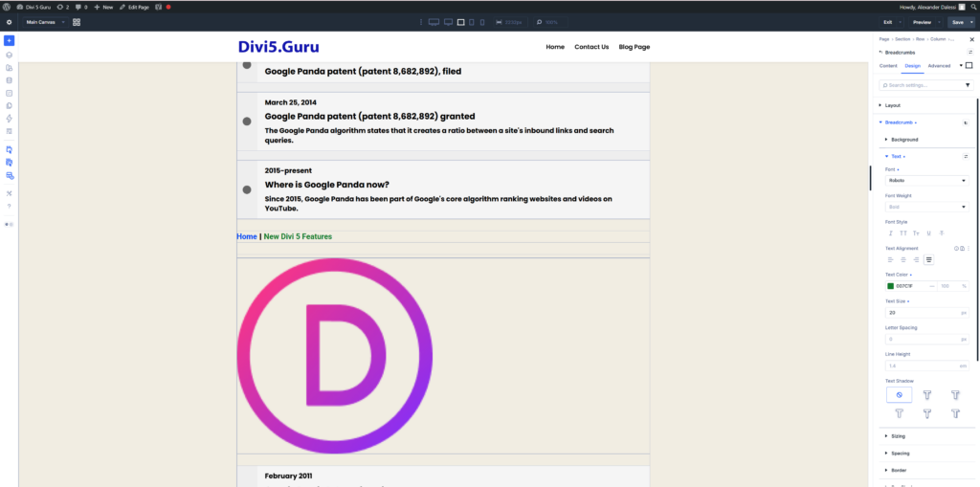
Task: Apply small-caps Tt font style
Action: click(x=916, y=233)
